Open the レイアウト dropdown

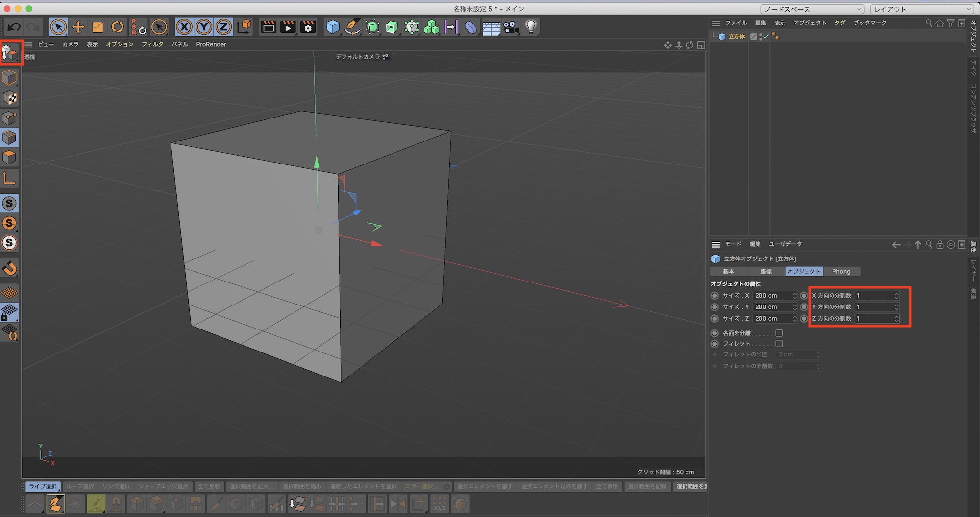tap(922, 9)
